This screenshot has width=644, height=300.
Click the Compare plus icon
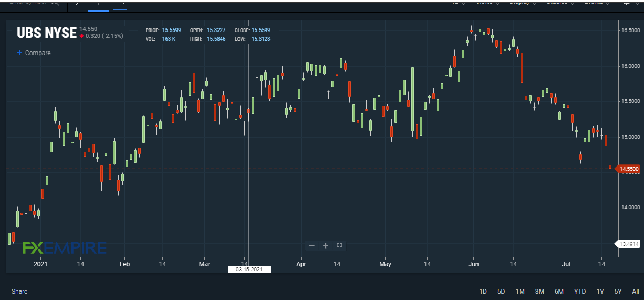tap(19, 53)
